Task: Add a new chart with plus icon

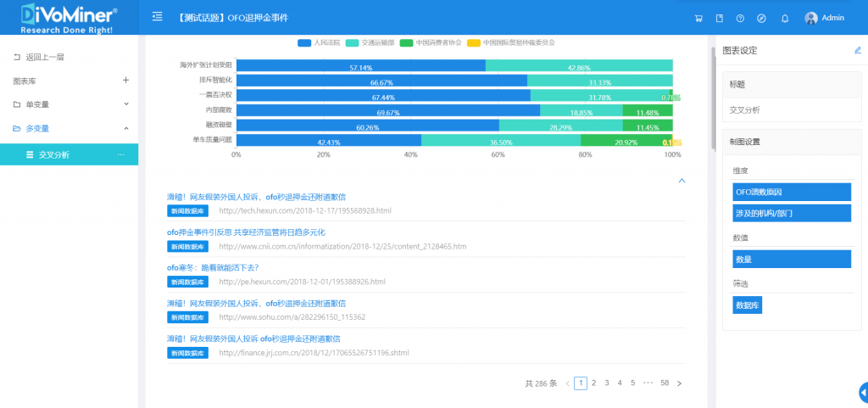Action: [x=125, y=81]
